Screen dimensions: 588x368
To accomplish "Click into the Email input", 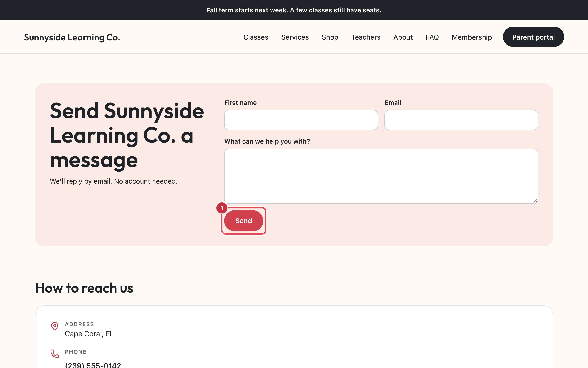I will (461, 120).
